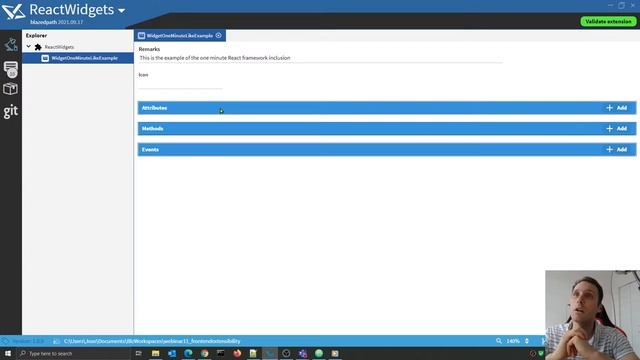Open the package box sidebar icon
This screenshot has width=640, height=360.
[11, 89]
